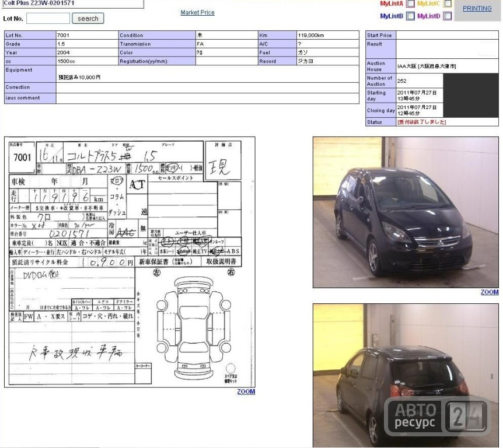503x448 pixels.
Task: Click the Condition label cell
Action: [x=157, y=35]
